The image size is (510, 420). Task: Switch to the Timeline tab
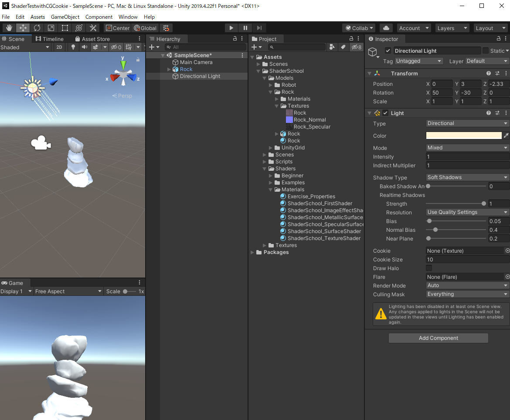pyautogui.click(x=49, y=39)
